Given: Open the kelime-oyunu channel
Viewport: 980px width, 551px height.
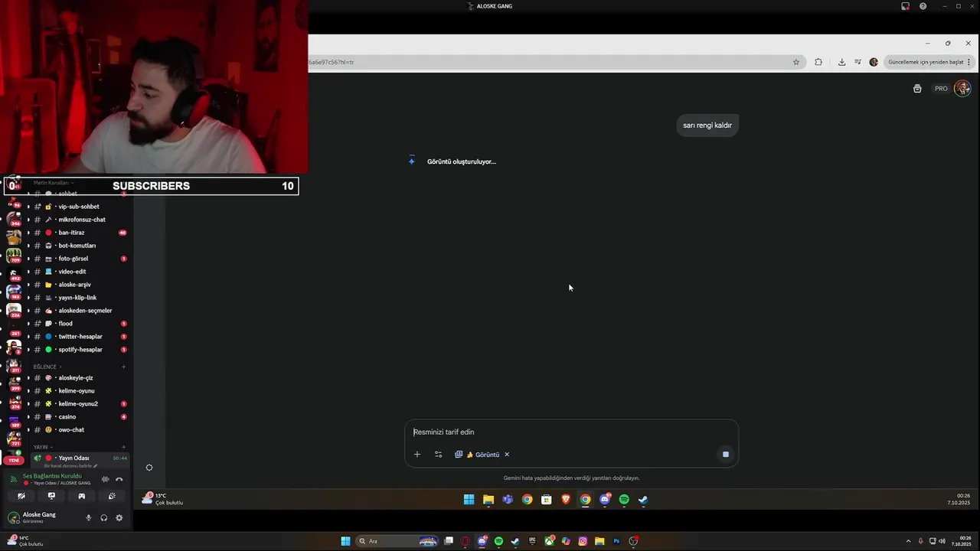Looking at the screenshot, I should [x=80, y=391].
